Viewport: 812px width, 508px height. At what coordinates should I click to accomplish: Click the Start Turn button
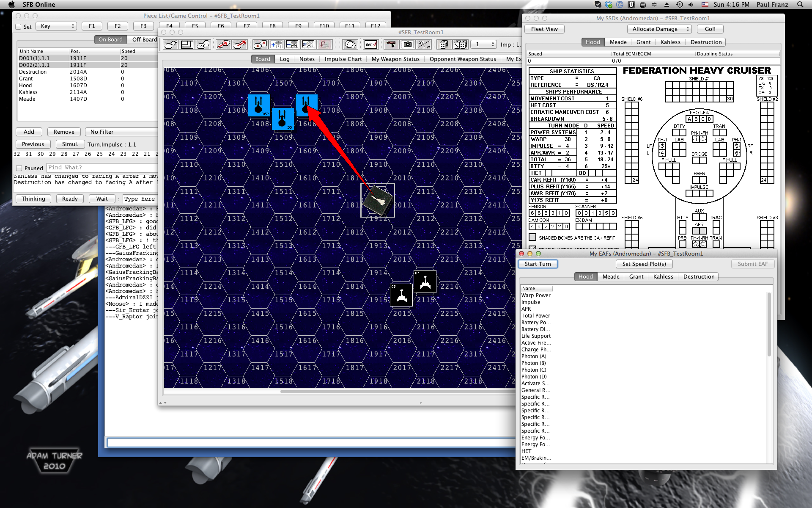click(538, 264)
